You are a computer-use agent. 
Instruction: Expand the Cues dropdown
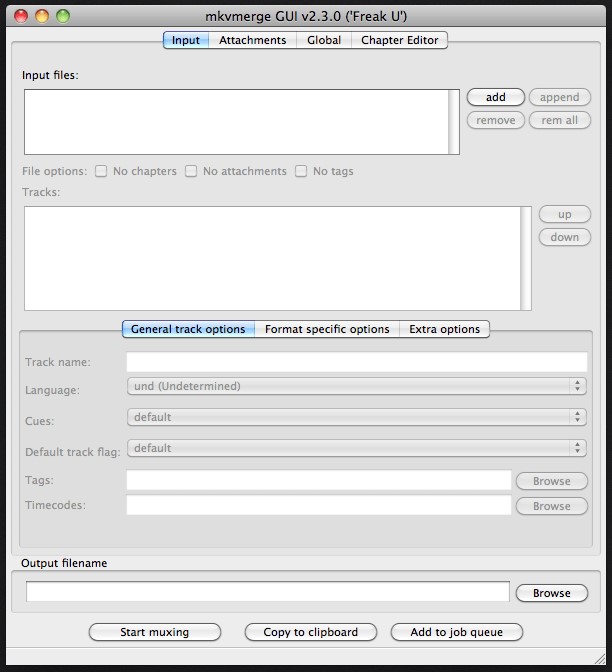pos(356,417)
